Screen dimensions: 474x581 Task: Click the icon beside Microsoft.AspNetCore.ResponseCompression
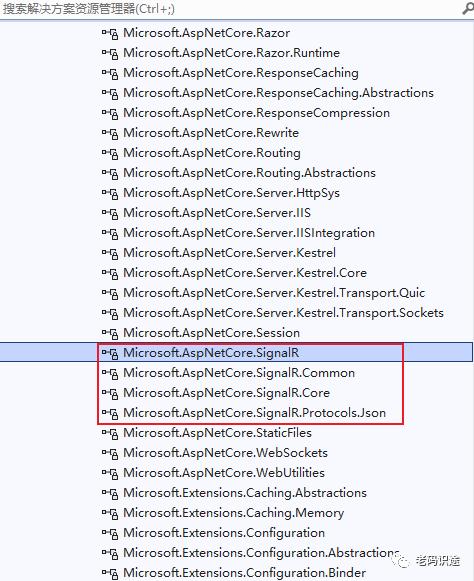tap(110, 113)
